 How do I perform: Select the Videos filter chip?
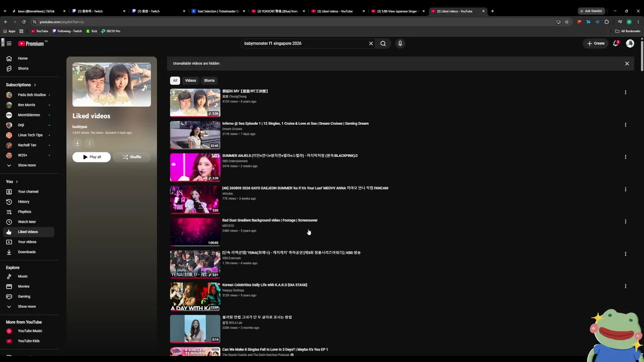coord(191,80)
